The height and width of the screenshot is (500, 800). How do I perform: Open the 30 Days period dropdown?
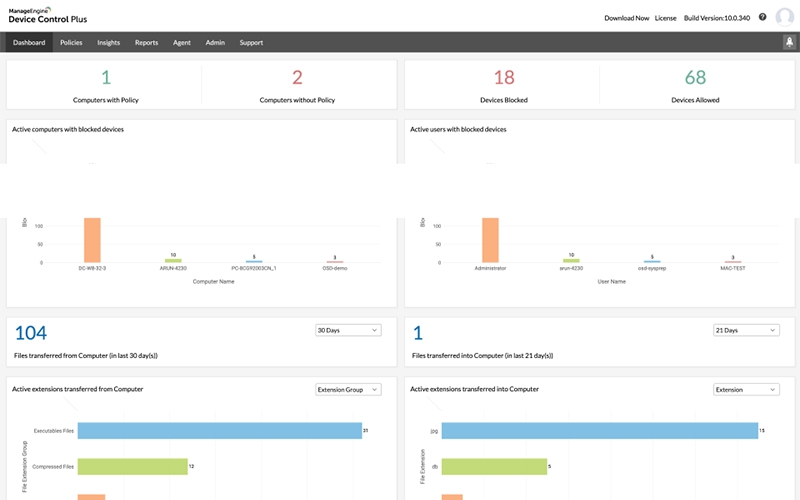(347, 330)
